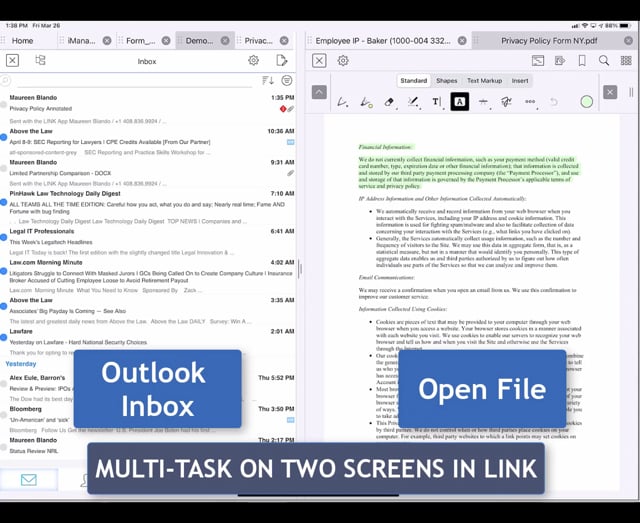640x523 pixels.
Task: Select the strikethrough tool
Action: pos(483,102)
